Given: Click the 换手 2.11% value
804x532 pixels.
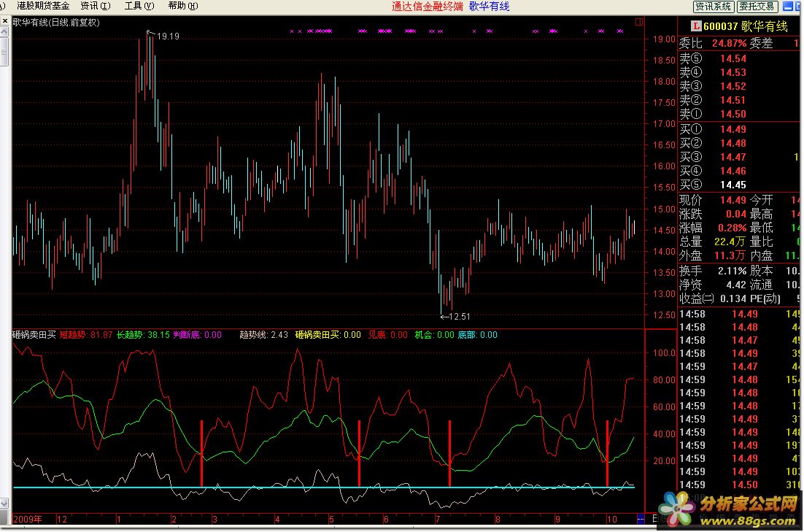Looking at the screenshot, I should click(733, 271).
